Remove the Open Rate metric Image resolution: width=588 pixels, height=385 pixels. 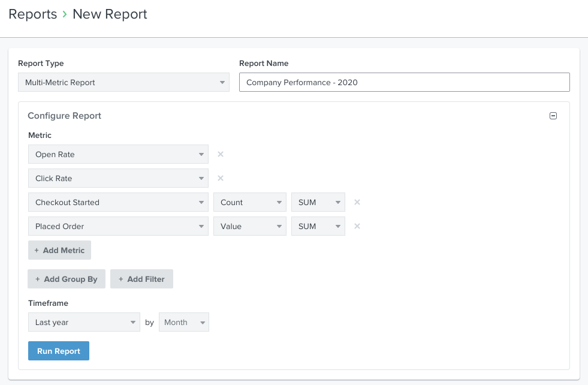[220, 154]
